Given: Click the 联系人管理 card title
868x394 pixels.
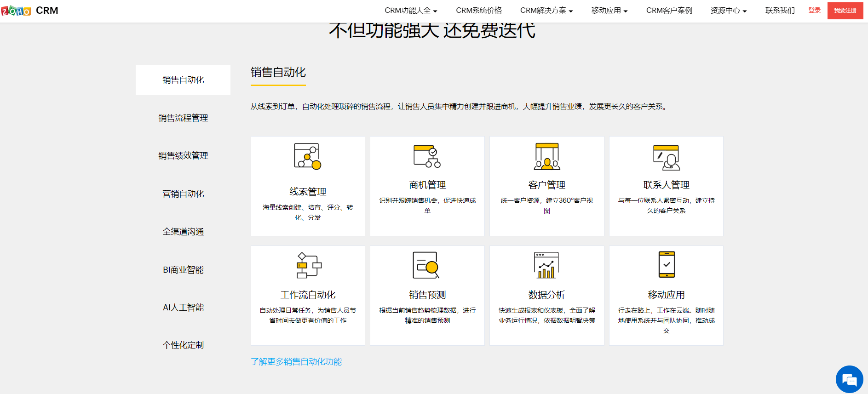Looking at the screenshot, I should [x=667, y=185].
